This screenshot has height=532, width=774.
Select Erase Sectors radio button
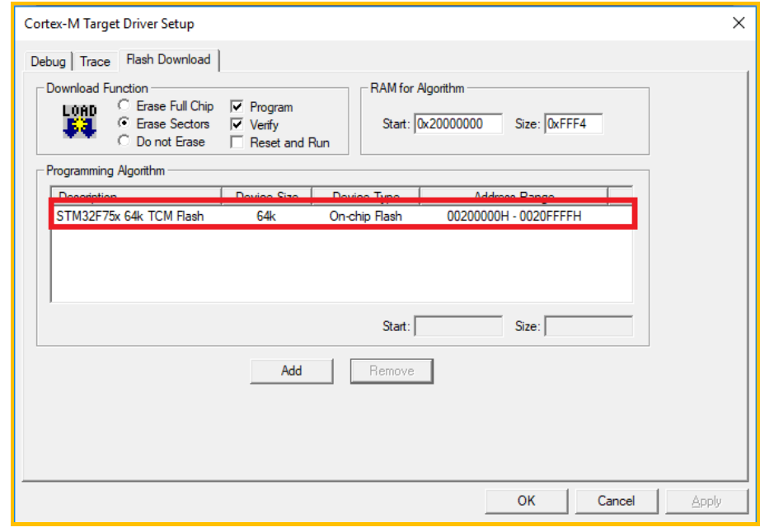pyautogui.click(x=124, y=124)
